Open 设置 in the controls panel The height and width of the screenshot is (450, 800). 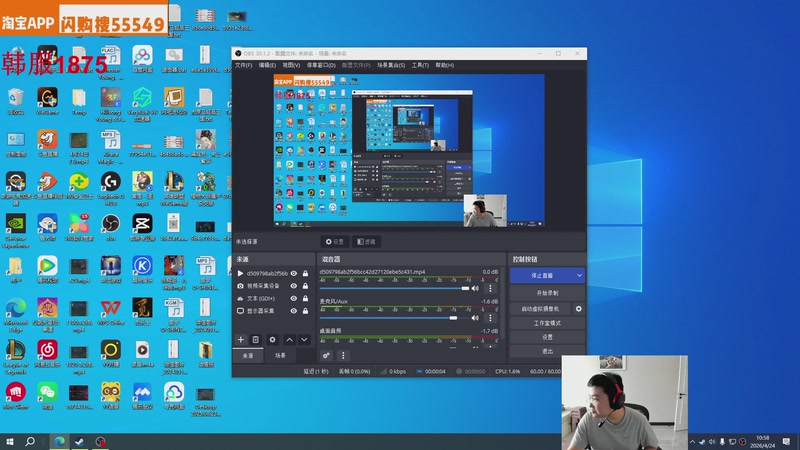pyautogui.click(x=547, y=337)
